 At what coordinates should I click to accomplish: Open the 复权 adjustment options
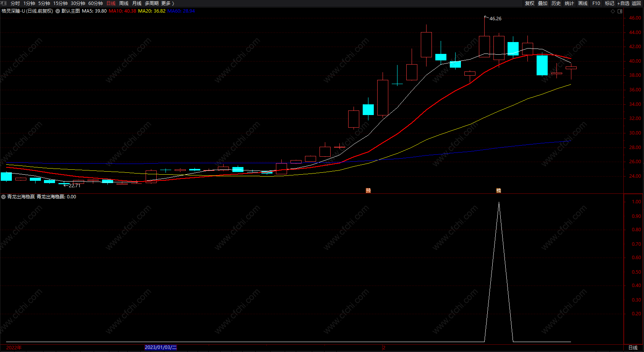[529, 3]
